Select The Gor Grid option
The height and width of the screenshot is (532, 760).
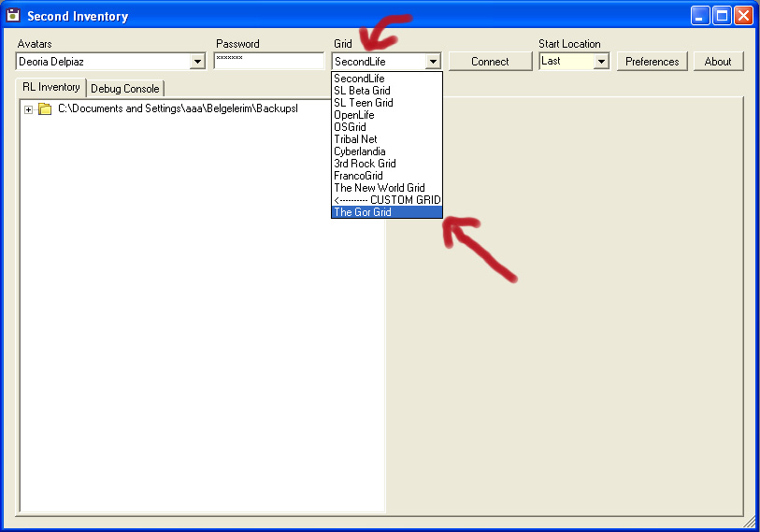click(387, 212)
